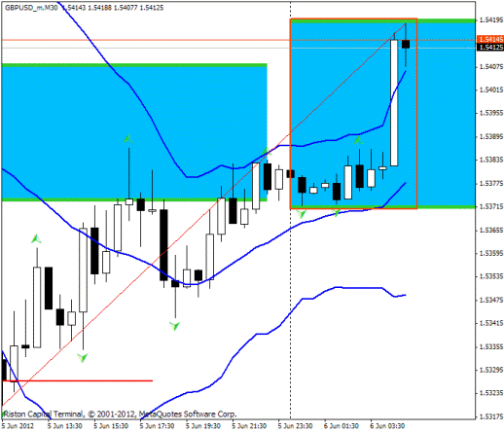Click the 1.53475 price axis label
The height and width of the screenshot is (432, 504).
[x=491, y=300]
